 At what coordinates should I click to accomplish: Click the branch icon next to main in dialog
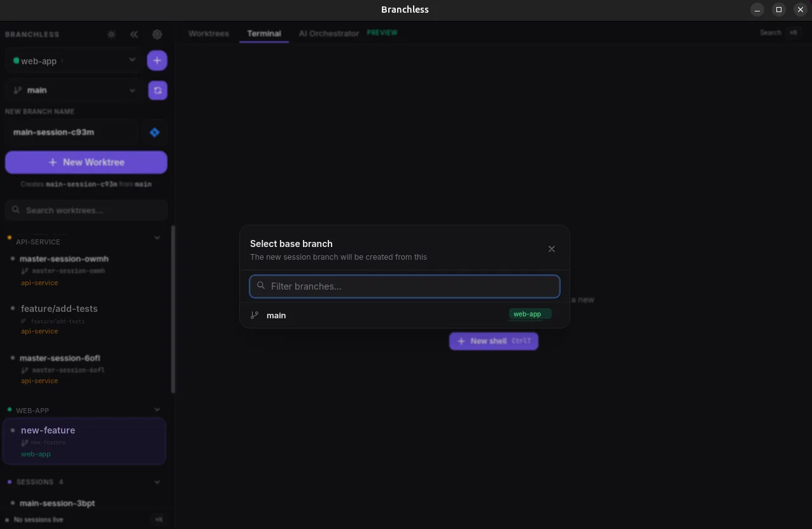coord(255,315)
